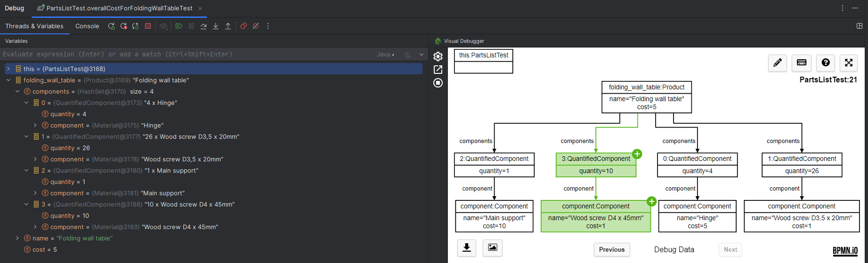View breakpoints red circles icon
Screen dimensions: 868x263
click(x=243, y=26)
